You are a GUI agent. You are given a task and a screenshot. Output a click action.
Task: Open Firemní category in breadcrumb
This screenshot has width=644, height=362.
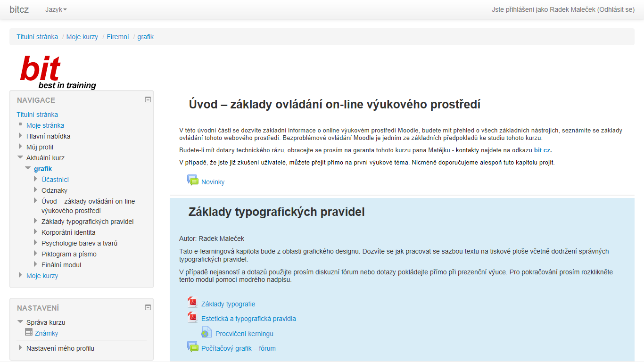[118, 37]
